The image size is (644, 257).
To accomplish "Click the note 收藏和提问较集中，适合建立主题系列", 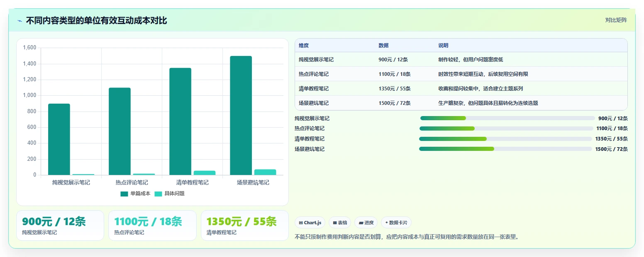I will [x=481, y=89].
